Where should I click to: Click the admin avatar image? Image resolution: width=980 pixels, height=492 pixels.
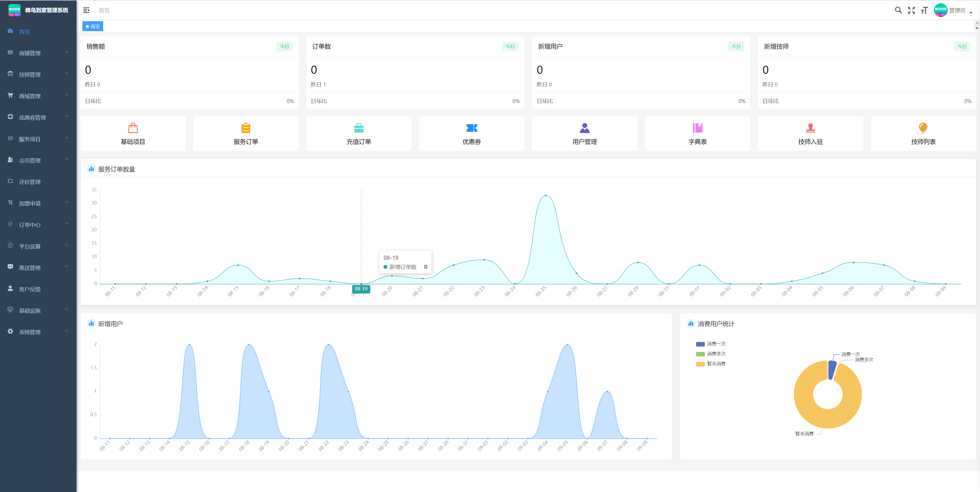pyautogui.click(x=940, y=10)
